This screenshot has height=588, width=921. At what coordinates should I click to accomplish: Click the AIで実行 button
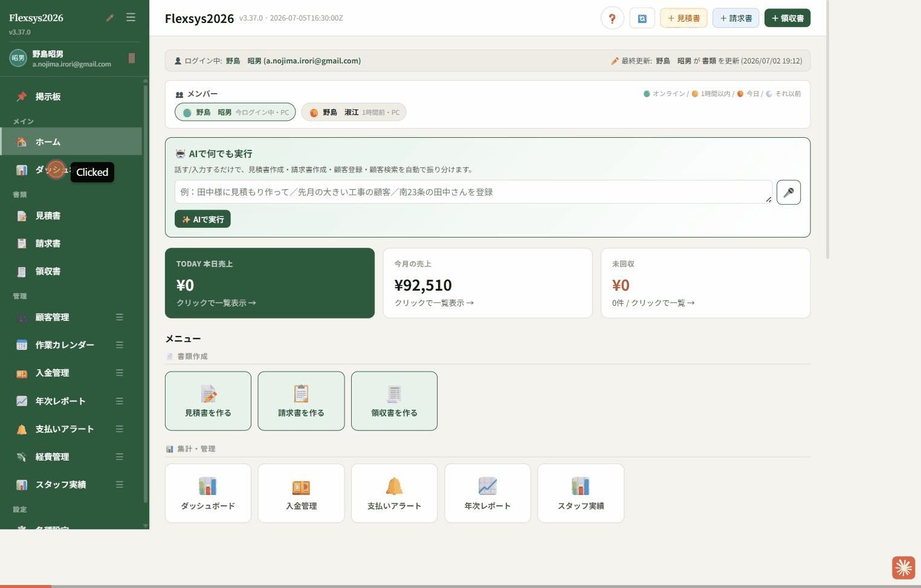coord(202,219)
